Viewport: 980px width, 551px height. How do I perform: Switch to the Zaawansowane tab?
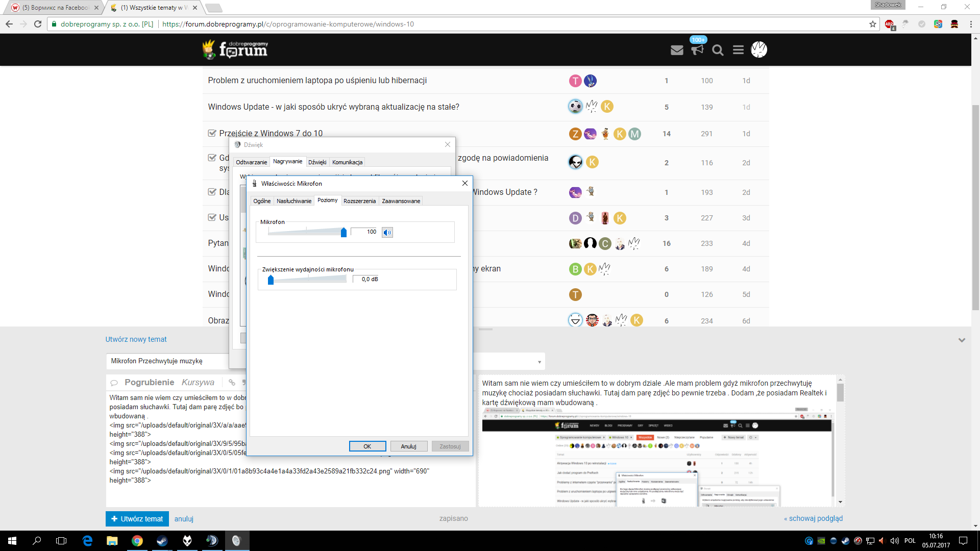pyautogui.click(x=401, y=201)
